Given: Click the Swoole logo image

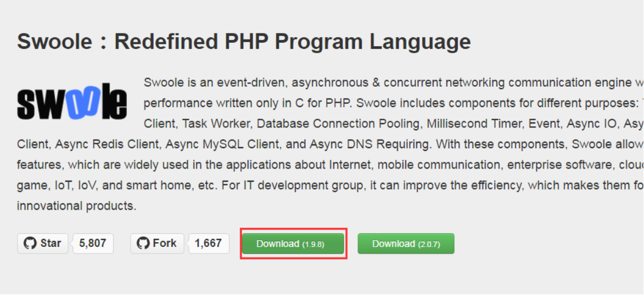Looking at the screenshot, I should coord(72,102).
